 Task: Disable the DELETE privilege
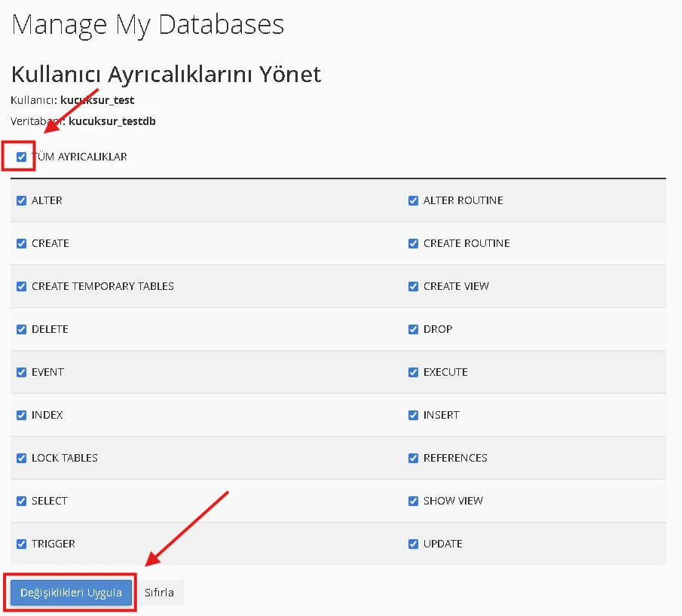[21, 328]
